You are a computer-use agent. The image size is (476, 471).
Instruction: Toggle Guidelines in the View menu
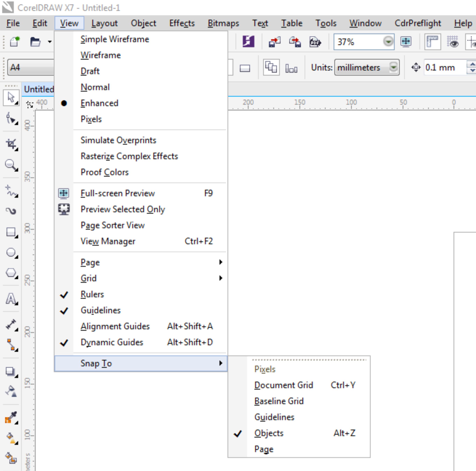pyautogui.click(x=141, y=310)
